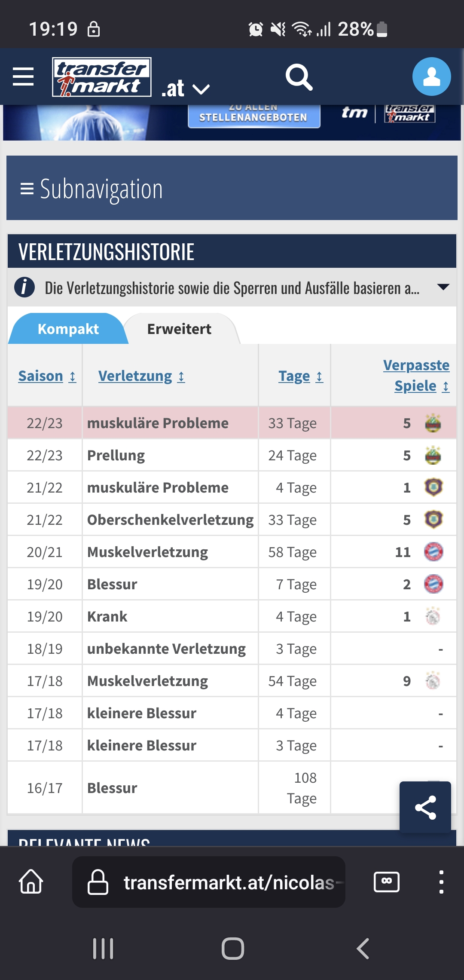The width and height of the screenshot is (464, 980).
Task: Expand the Verletzungshistorie info text arrow
Action: coord(443,287)
